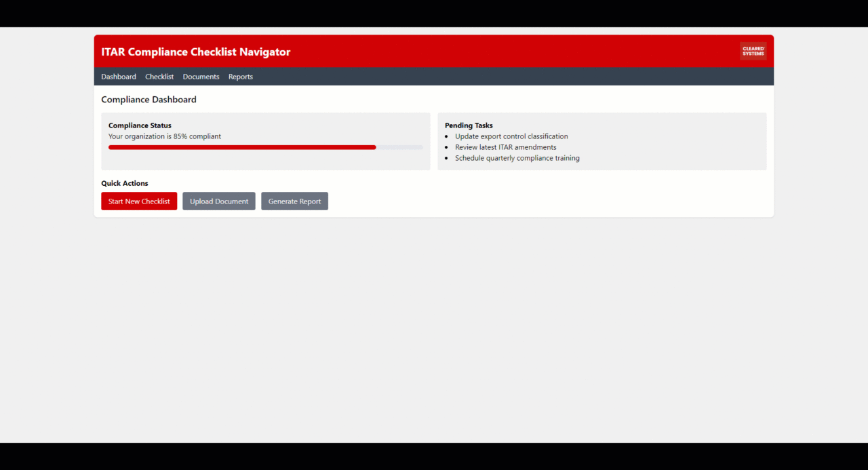Click the '85% compliant' status text

point(197,136)
